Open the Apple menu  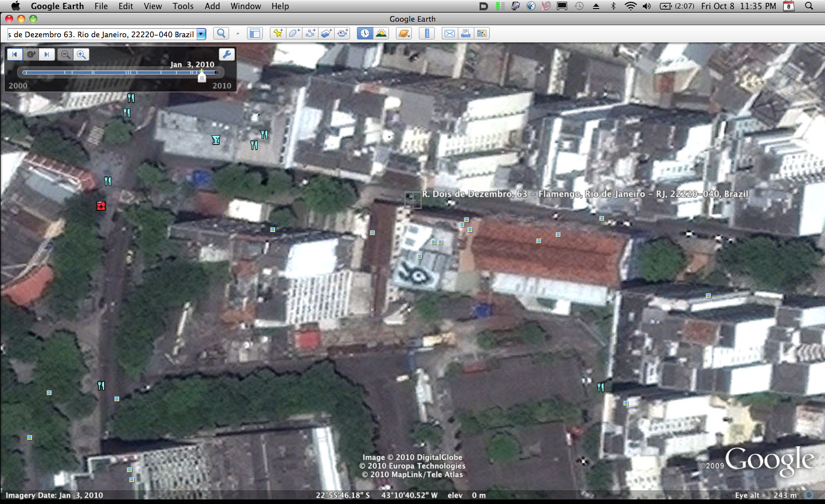click(15, 6)
